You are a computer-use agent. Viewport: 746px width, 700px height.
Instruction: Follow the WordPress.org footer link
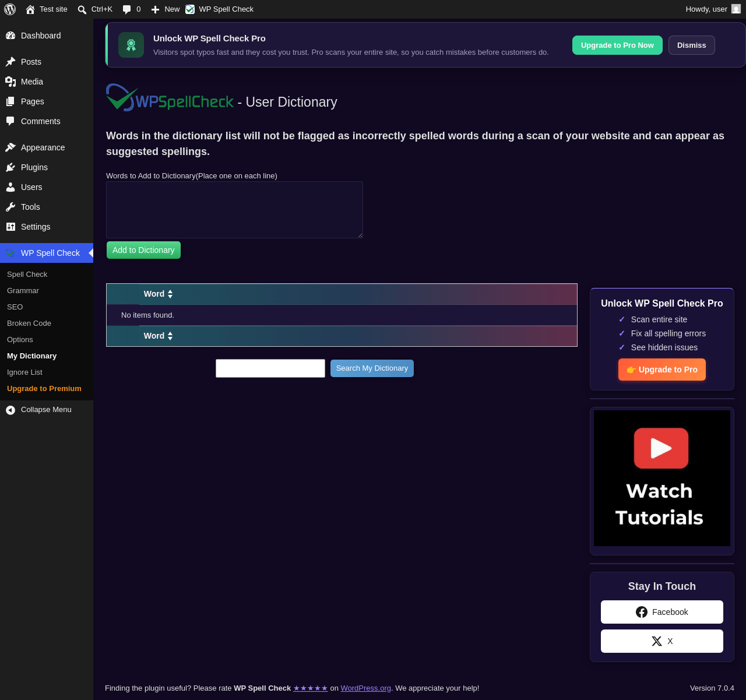366,688
